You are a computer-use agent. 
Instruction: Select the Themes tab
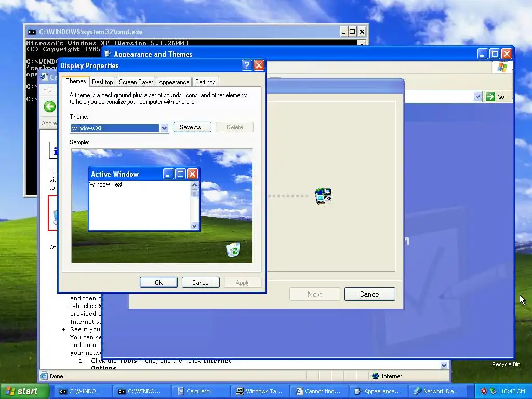(76, 81)
